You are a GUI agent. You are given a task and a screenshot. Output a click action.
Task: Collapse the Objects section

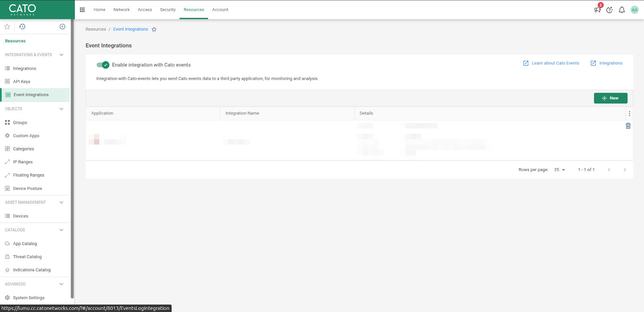point(61,109)
